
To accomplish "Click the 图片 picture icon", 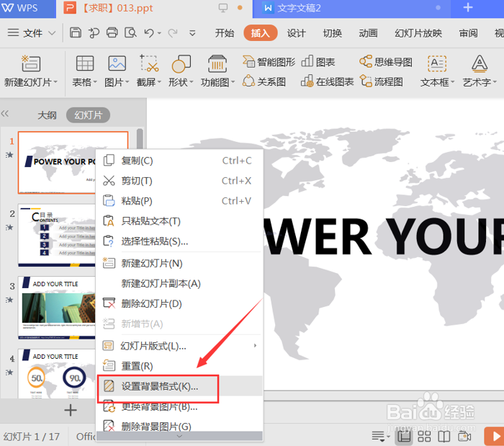I will click(117, 63).
